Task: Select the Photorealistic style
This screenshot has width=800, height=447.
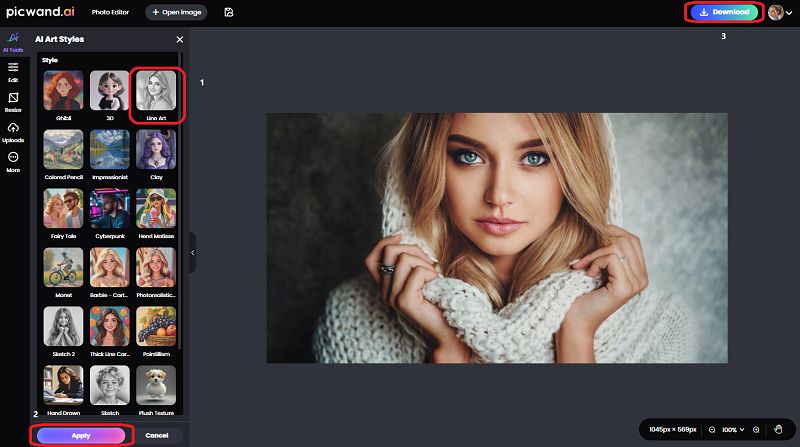Action: click(x=156, y=272)
